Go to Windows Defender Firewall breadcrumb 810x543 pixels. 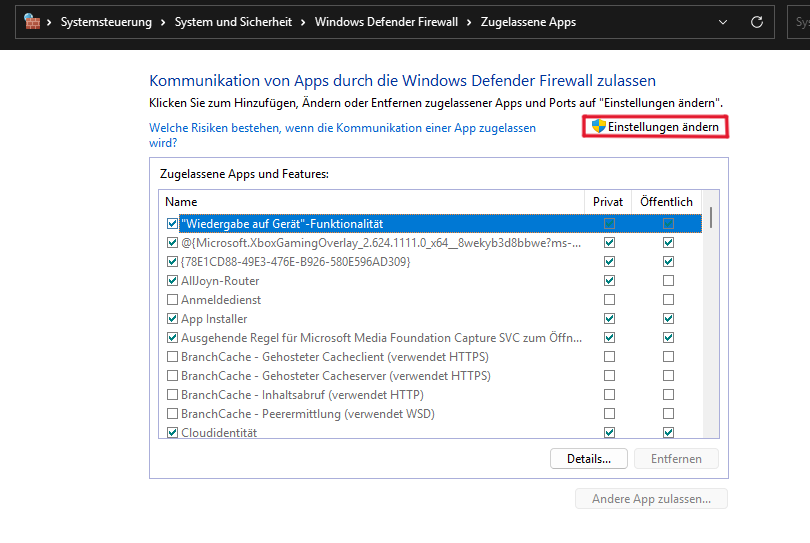[386, 22]
